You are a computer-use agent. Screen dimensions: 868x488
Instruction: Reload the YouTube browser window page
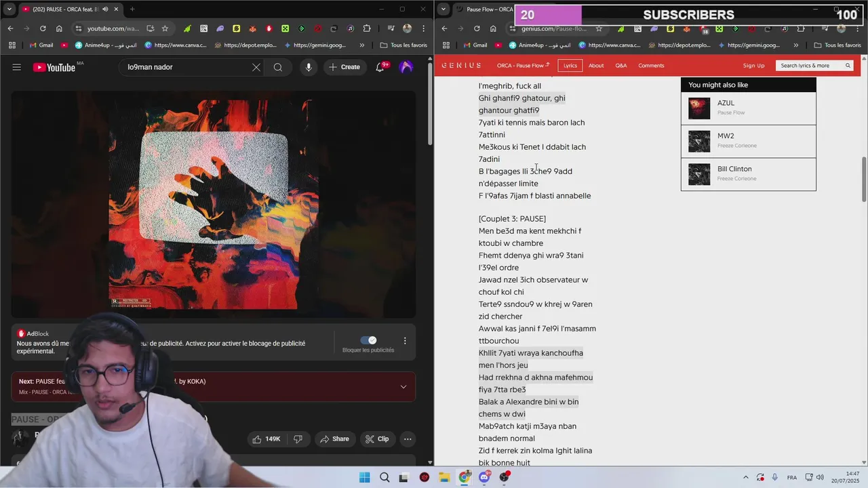(43, 28)
